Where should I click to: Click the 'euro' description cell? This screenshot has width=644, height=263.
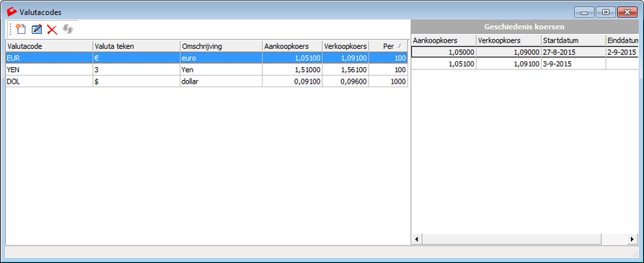[221, 58]
